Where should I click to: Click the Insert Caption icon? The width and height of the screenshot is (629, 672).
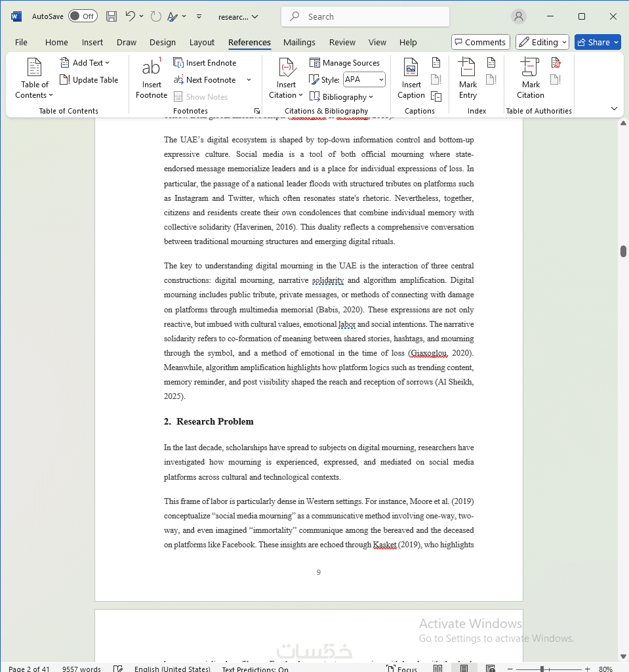411,68
